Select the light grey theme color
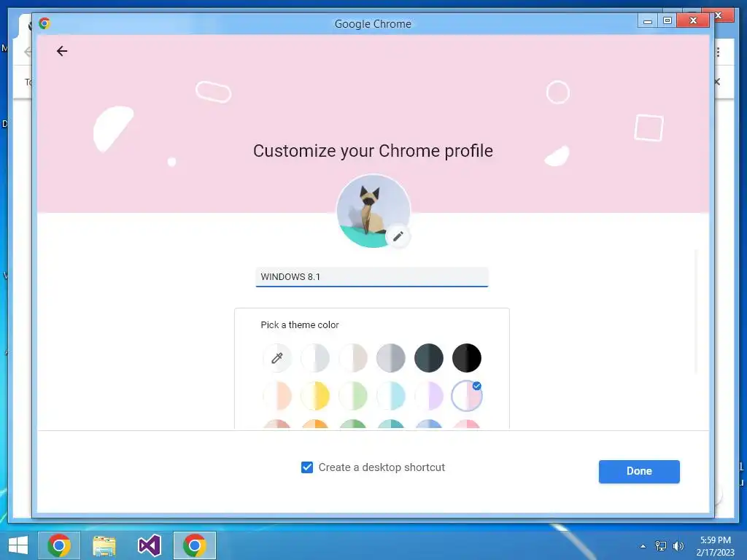The height and width of the screenshot is (560, 747). [315, 357]
